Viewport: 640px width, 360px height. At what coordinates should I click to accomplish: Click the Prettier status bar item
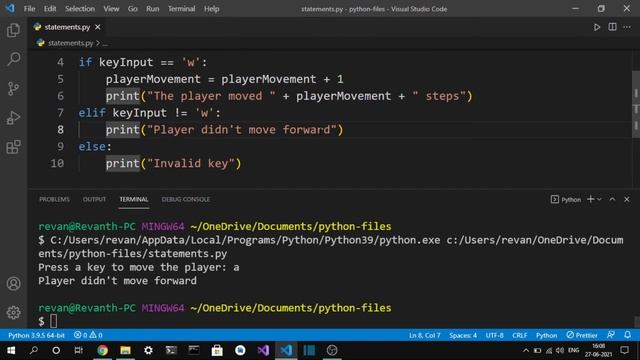coord(582,335)
